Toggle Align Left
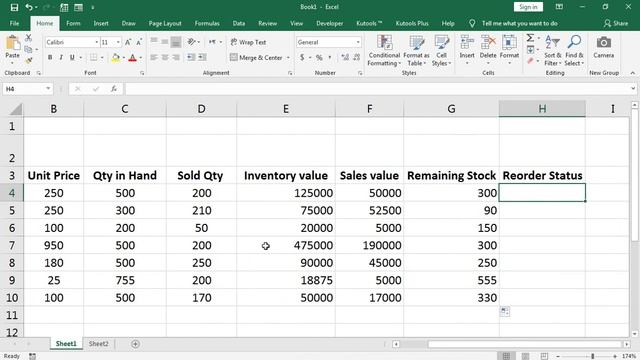 point(154,58)
